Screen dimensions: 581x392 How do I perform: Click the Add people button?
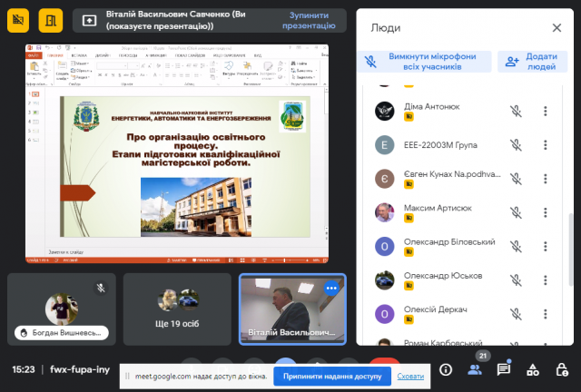click(533, 62)
